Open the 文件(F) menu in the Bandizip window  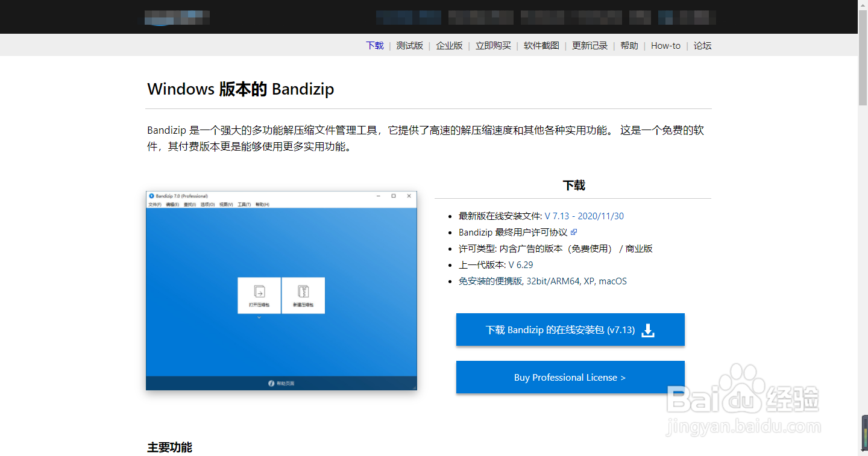click(x=154, y=204)
